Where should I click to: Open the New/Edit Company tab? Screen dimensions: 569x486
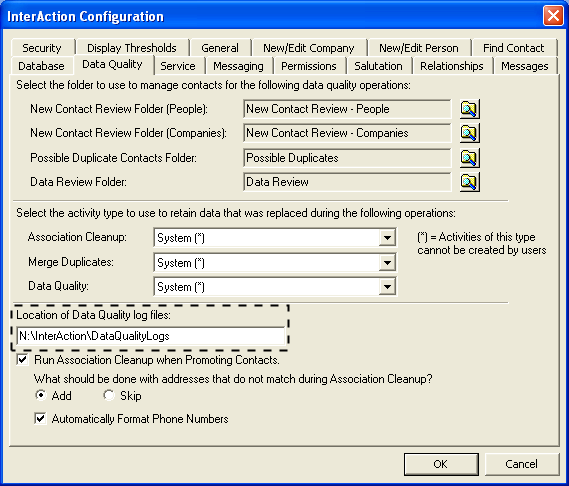309,48
